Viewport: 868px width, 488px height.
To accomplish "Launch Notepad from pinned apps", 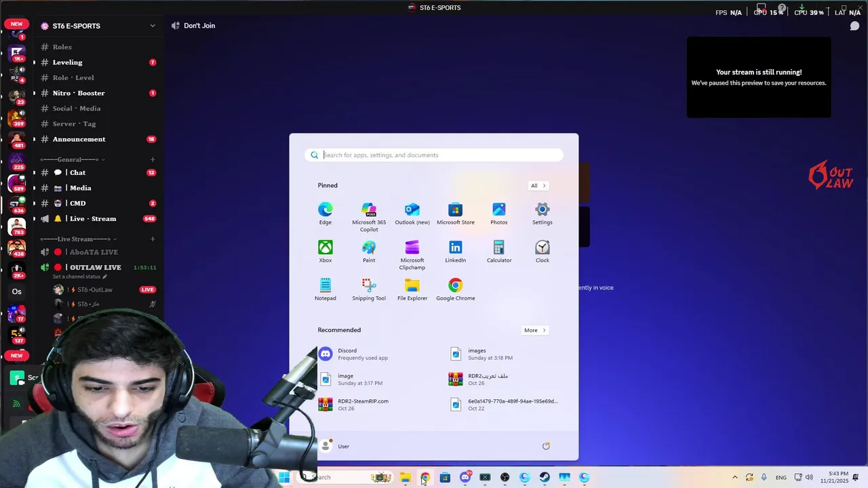I will (325, 289).
